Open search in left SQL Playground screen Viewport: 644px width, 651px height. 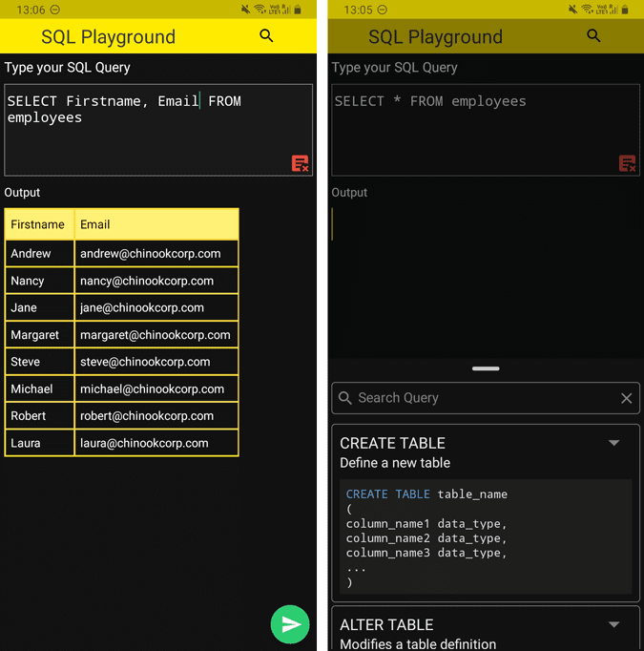(x=266, y=36)
